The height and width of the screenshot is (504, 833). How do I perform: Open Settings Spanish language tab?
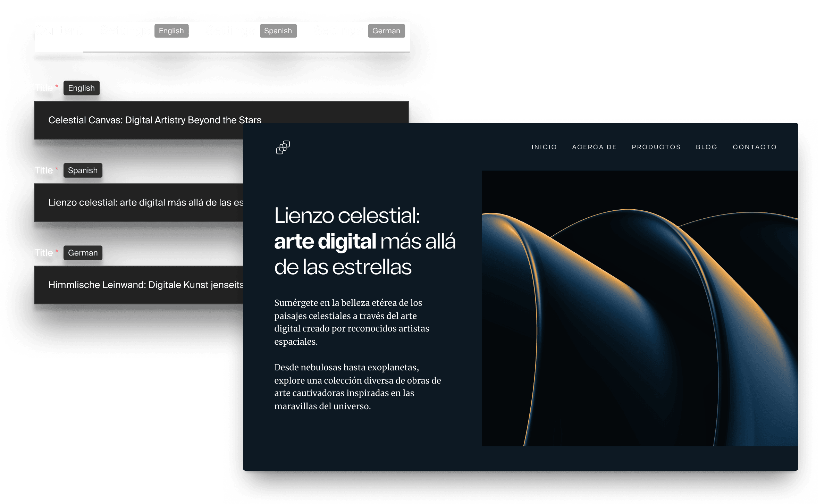pos(251,31)
